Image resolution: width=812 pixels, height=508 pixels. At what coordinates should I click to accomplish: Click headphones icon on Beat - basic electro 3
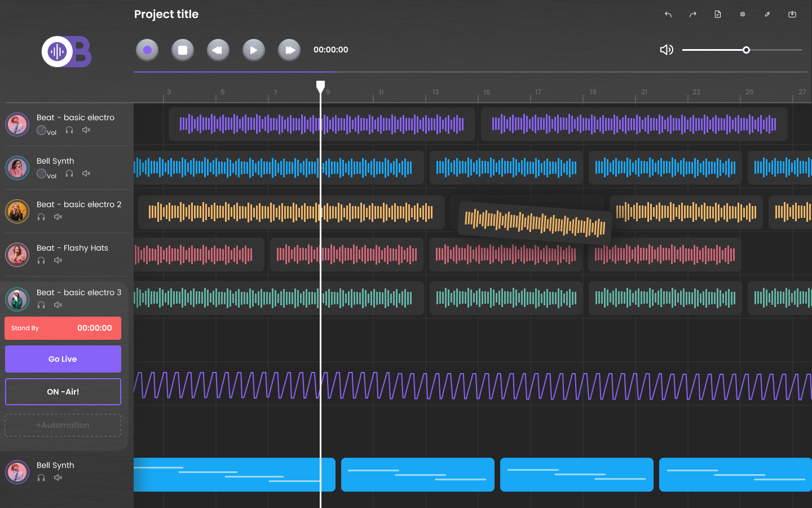tap(41, 305)
